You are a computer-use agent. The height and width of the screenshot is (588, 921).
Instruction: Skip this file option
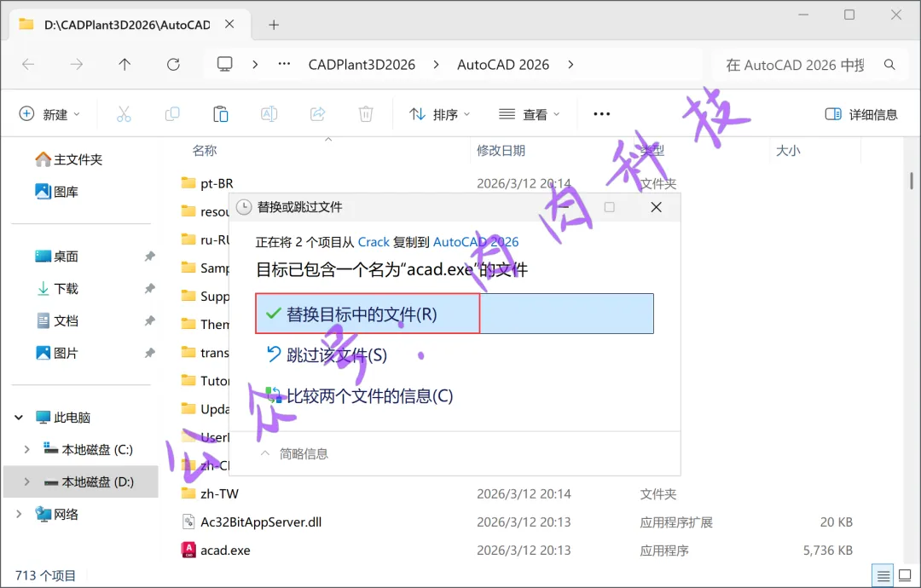(x=327, y=355)
